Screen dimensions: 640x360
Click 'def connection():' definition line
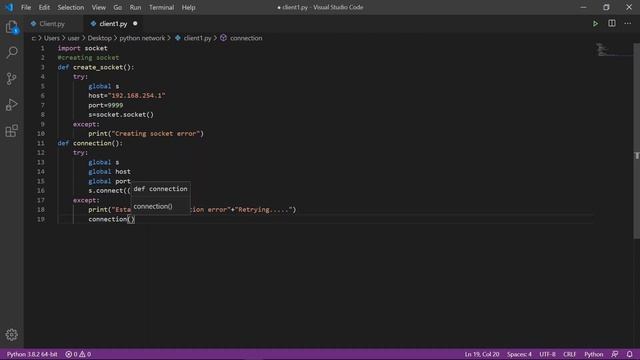90,143
